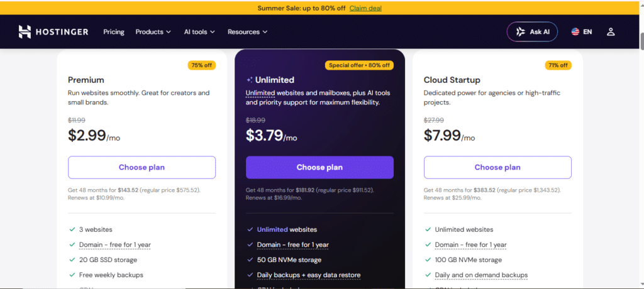Click the 71% off badge

click(x=558, y=65)
